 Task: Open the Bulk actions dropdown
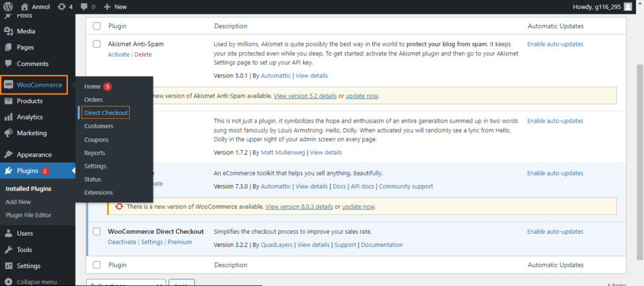[126, 283]
